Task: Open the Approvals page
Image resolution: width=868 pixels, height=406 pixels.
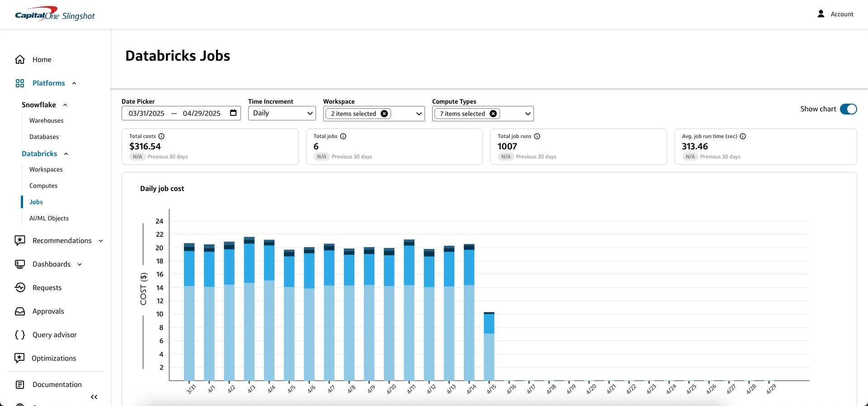Action: (x=48, y=311)
